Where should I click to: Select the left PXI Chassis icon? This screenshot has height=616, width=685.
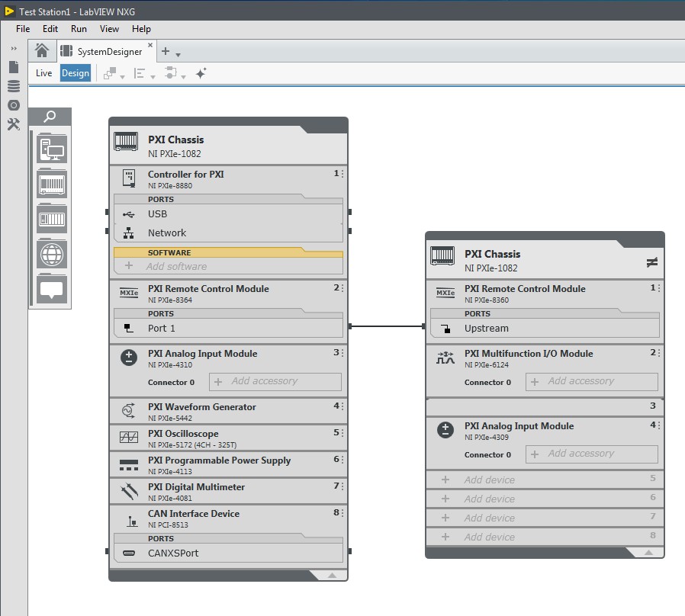(126, 142)
